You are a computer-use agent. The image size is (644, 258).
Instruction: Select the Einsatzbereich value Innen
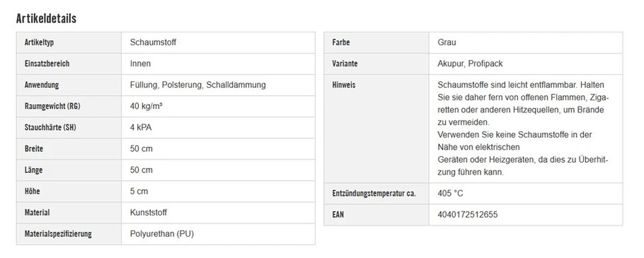click(x=140, y=64)
